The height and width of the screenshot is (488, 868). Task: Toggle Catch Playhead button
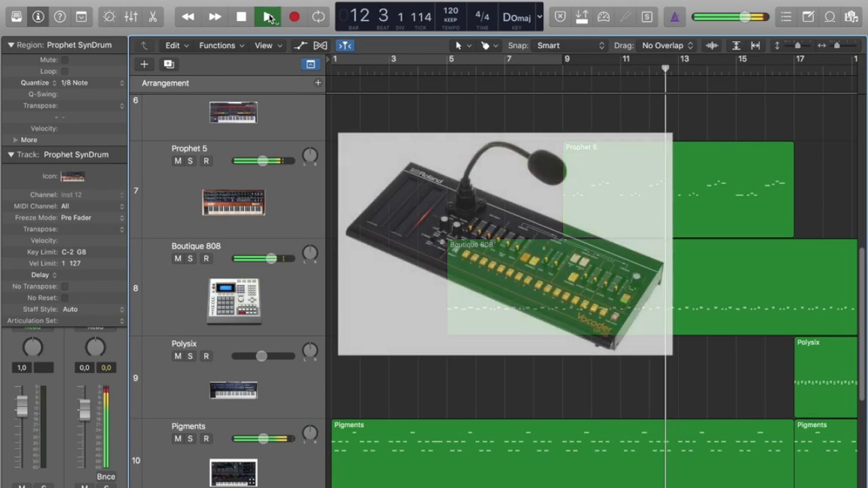(x=344, y=45)
